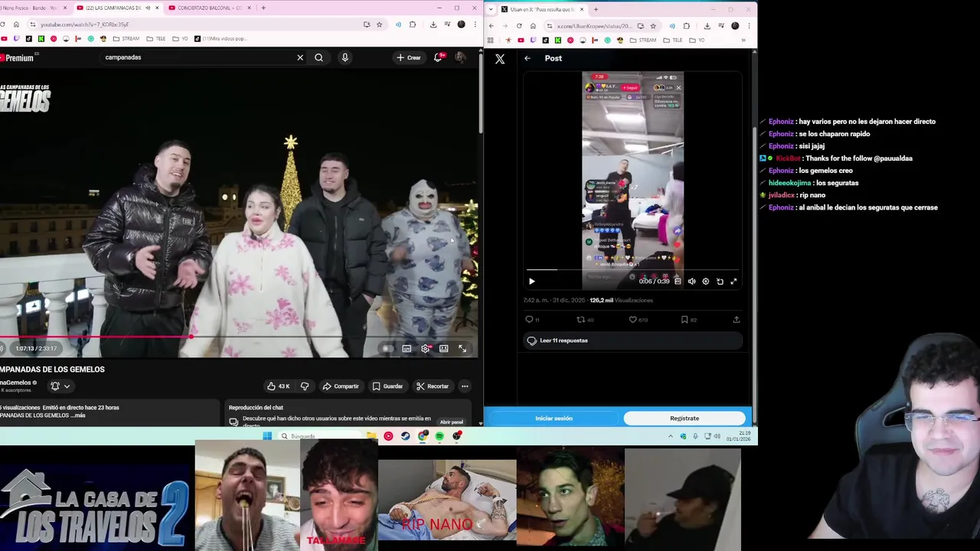Image resolution: width=980 pixels, height=551 pixels.
Task: Toggle subtitles in YouTube player
Action: pos(407,349)
